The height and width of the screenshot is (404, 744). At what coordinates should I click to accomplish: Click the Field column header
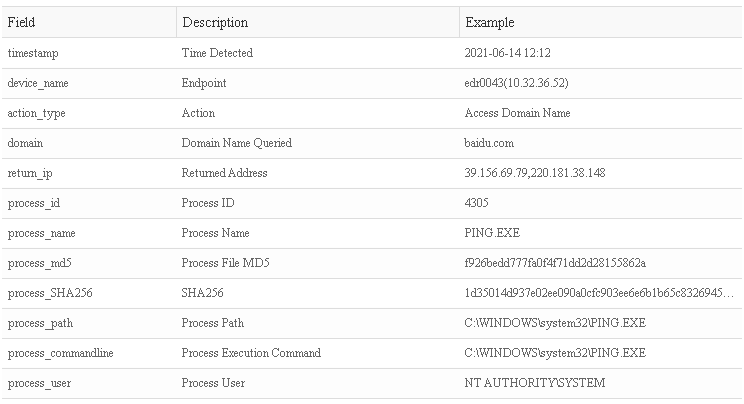click(x=21, y=22)
